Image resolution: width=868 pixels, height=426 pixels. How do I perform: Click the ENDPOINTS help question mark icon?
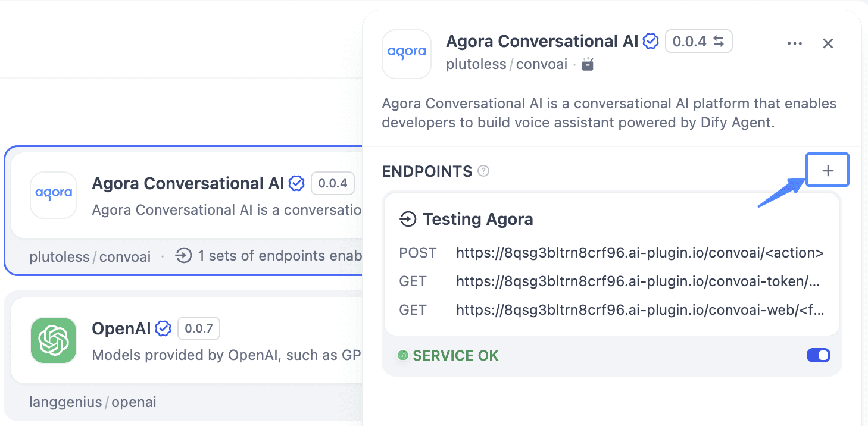click(484, 171)
